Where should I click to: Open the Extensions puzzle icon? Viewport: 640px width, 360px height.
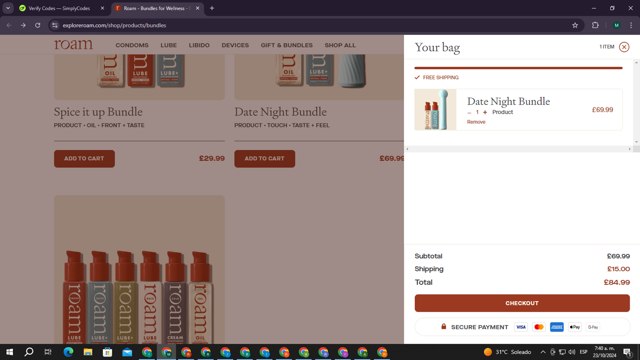(595, 25)
